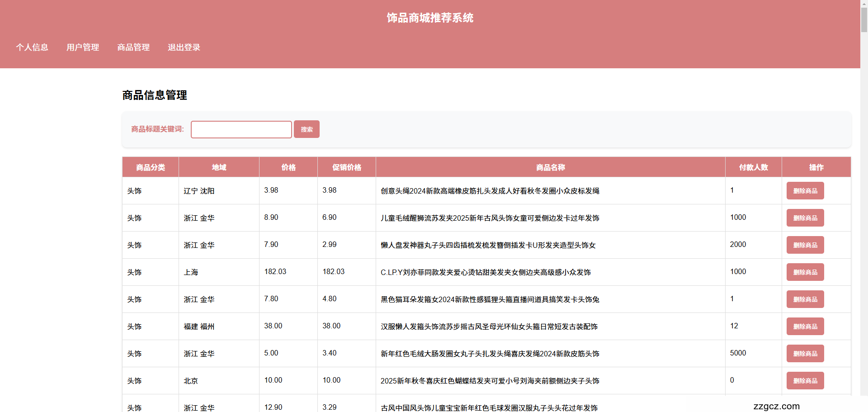Image resolution: width=868 pixels, height=412 pixels.
Task: Open the 用户管理 menu item
Action: [82, 47]
